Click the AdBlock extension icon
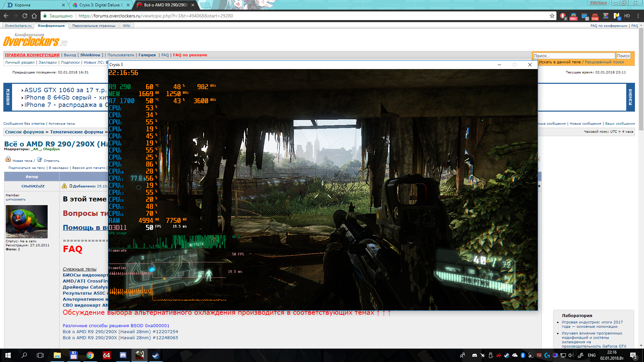The height and width of the screenshot is (362, 644). point(562,16)
